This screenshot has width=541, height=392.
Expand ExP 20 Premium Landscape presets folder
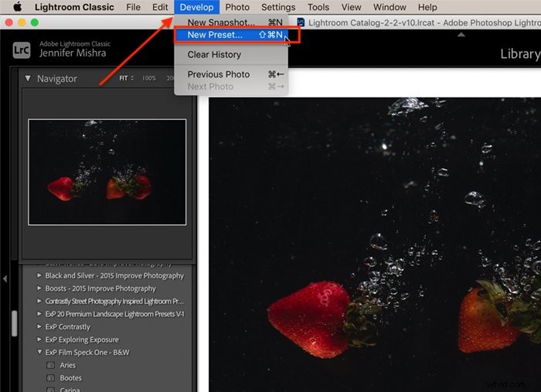[39, 314]
